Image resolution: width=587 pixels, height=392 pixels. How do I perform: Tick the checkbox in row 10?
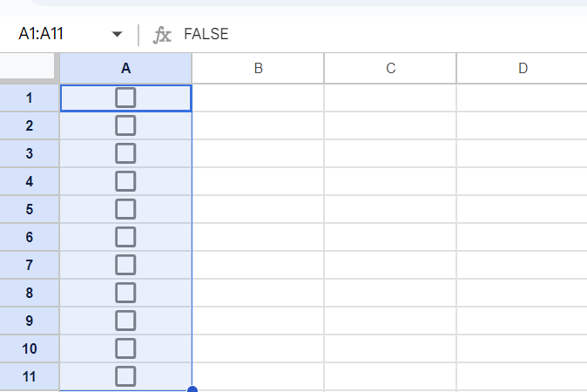pyautogui.click(x=125, y=348)
